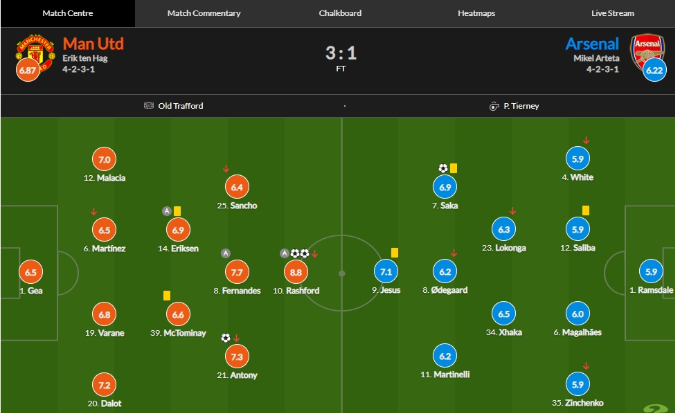This screenshot has width=675, height=413.
Task: Click the referee whistle icon
Action: [494, 106]
